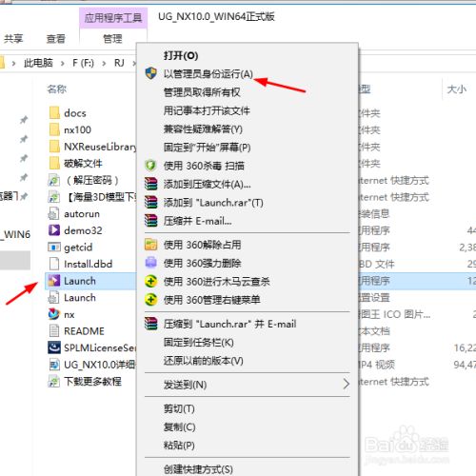This screenshot has height=476, width=476.
Task: Click WinRAR icon beside 添加到压缩文件(A)...
Action: click(x=150, y=184)
